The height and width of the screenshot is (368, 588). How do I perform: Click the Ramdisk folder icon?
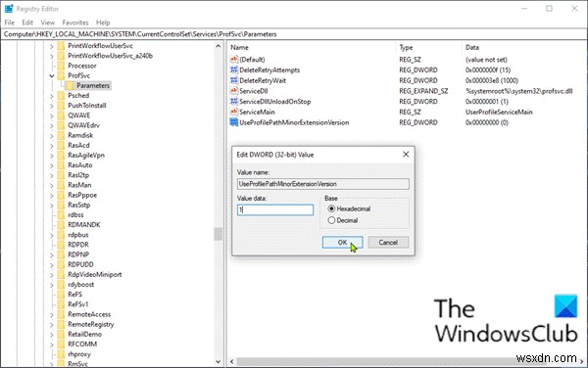click(61, 135)
